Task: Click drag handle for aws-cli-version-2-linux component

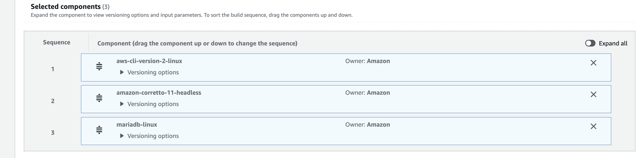Action: click(x=99, y=66)
